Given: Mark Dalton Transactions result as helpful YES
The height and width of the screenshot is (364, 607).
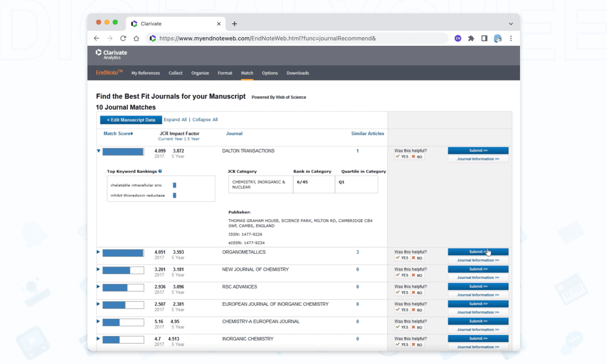Looking at the screenshot, I should coord(402,157).
